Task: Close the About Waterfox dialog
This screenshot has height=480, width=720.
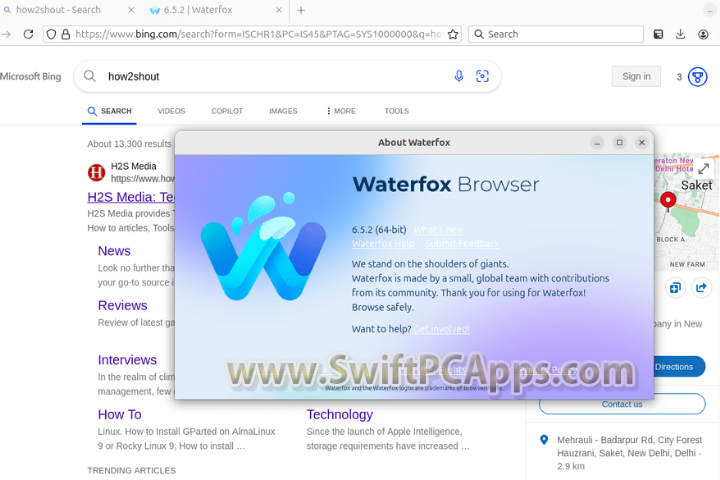Action: [642, 142]
